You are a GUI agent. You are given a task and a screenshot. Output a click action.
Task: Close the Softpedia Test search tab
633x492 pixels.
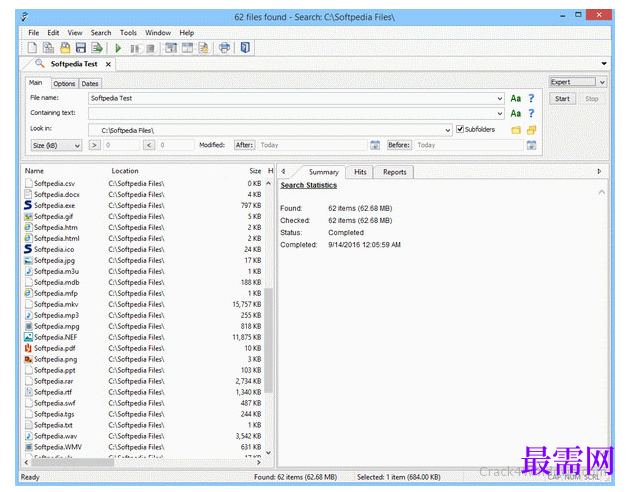(108, 64)
